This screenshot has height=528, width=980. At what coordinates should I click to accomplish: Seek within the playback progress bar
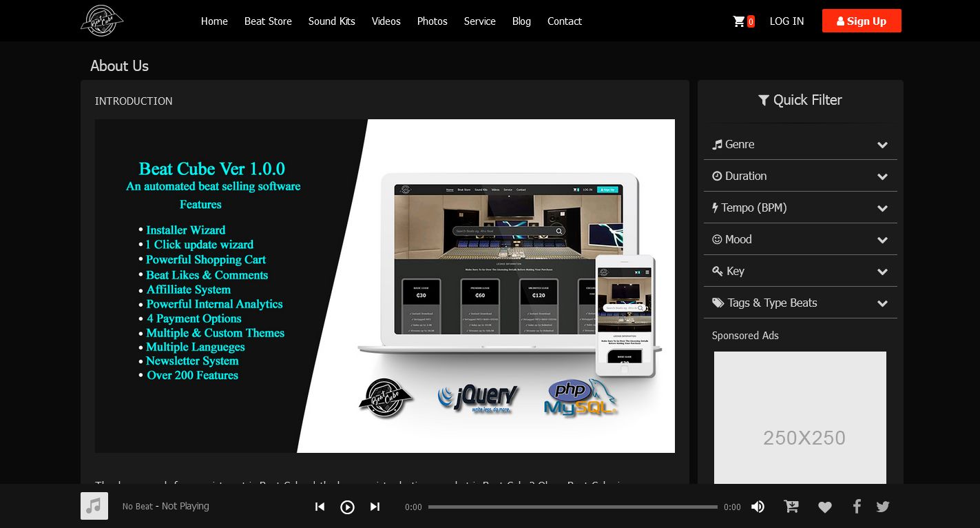coord(573,507)
